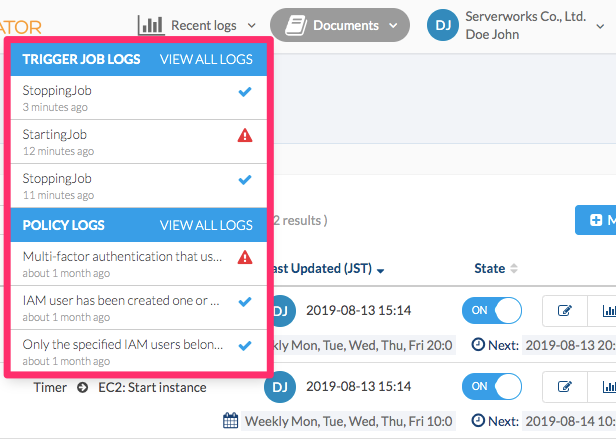Click the DJ user avatar in header

coord(443,26)
